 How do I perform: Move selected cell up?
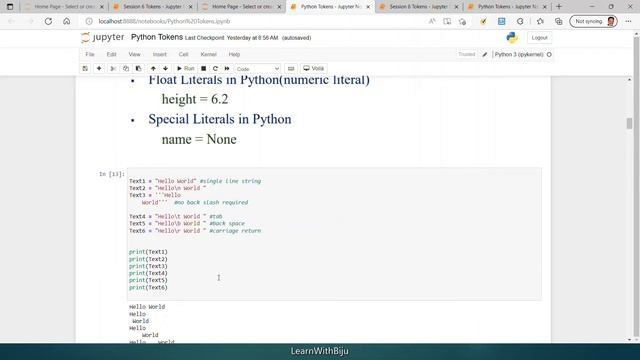tap(153, 69)
